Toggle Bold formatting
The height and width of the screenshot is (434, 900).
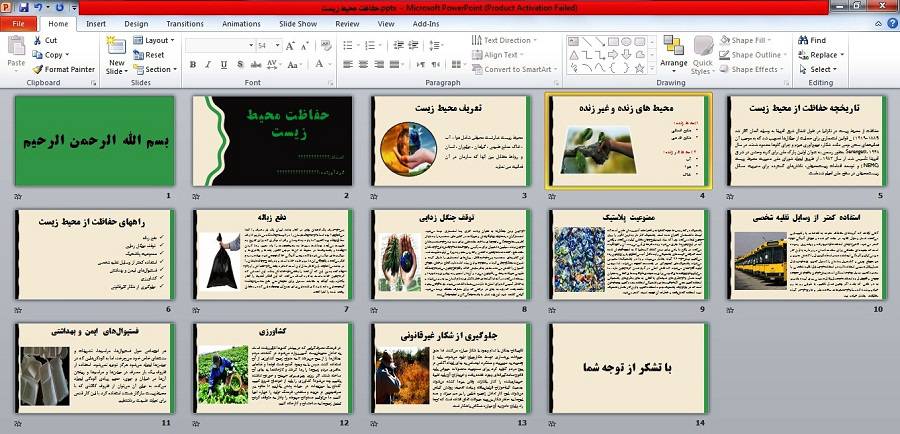193,64
